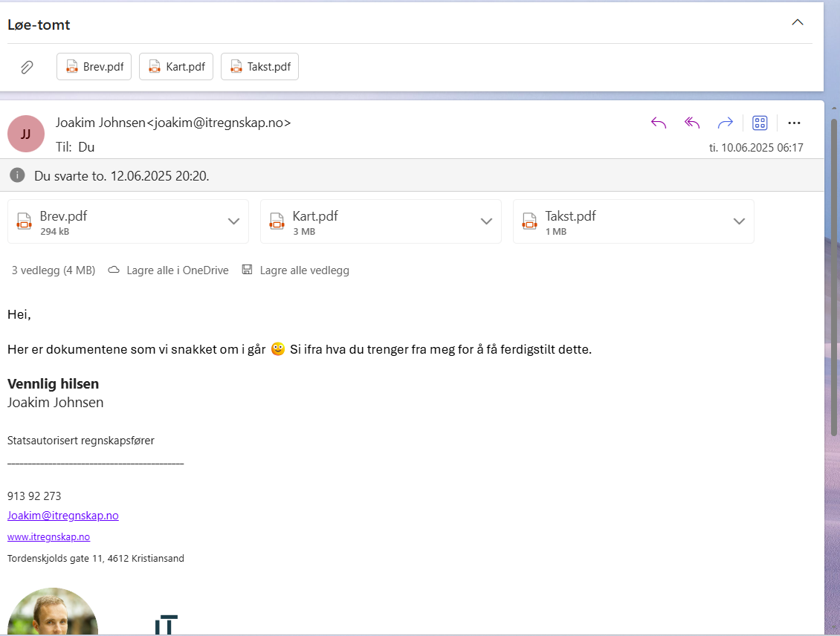Open the more actions ellipsis menu
This screenshot has height=636, width=840.
(794, 123)
